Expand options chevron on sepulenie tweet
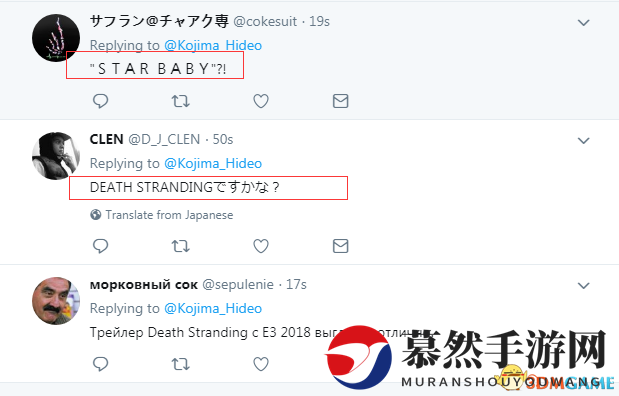This screenshot has width=619, height=396. coord(583,285)
